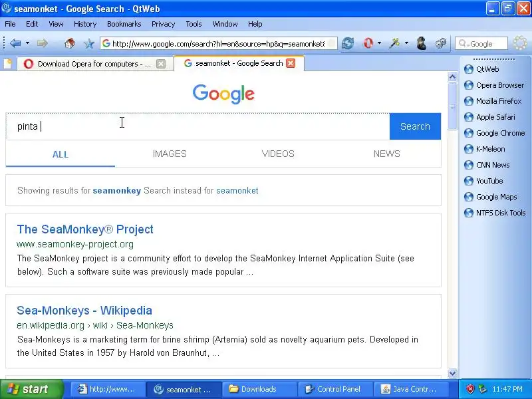The width and height of the screenshot is (532, 399).
Task: Open the Help menu
Action: [255, 24]
